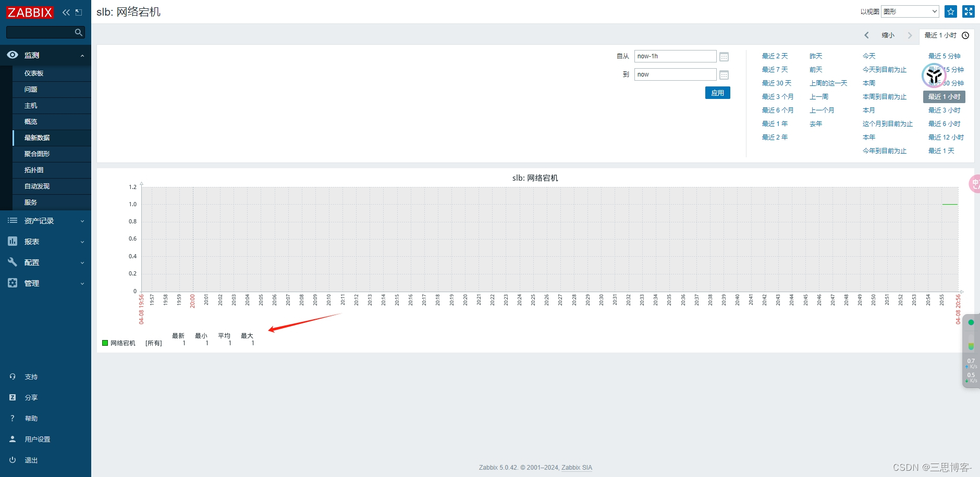Select 昨天 yesterday time range
Viewport: 980px width, 477px height.
816,56
